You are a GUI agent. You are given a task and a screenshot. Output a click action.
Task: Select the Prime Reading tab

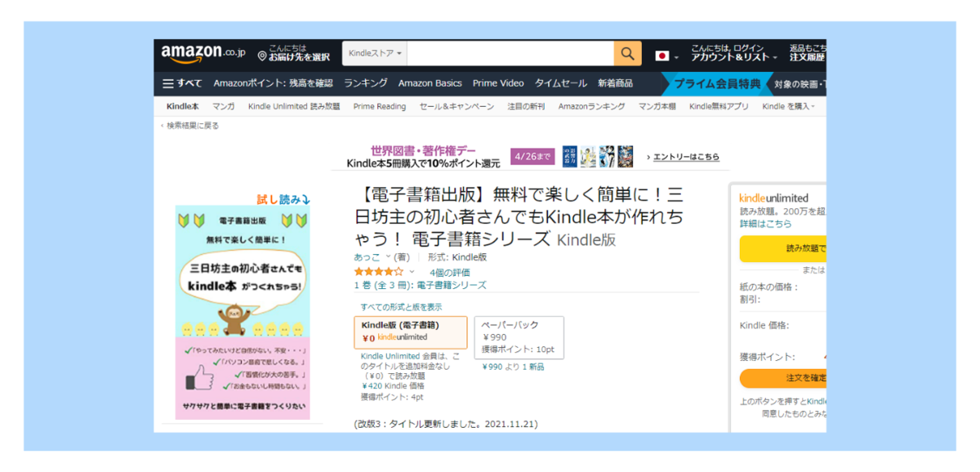coord(379,106)
